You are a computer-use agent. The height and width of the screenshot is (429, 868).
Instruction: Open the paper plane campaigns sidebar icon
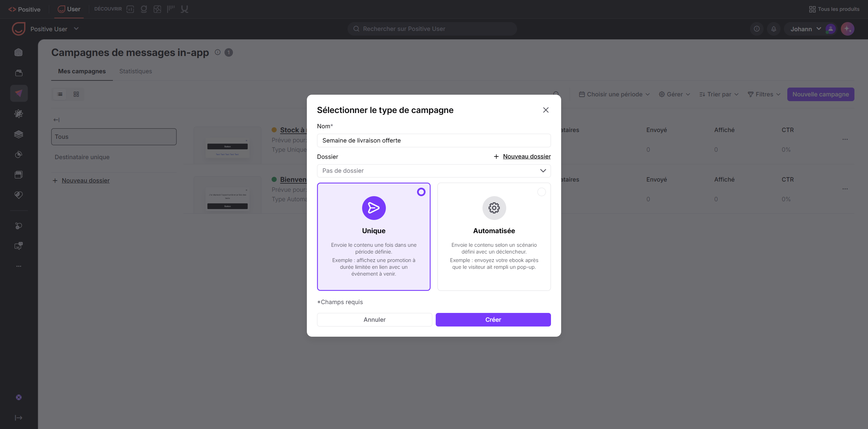(19, 93)
